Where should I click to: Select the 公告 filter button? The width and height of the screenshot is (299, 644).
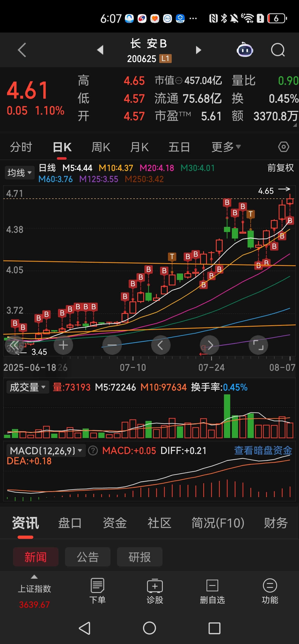[88, 557]
